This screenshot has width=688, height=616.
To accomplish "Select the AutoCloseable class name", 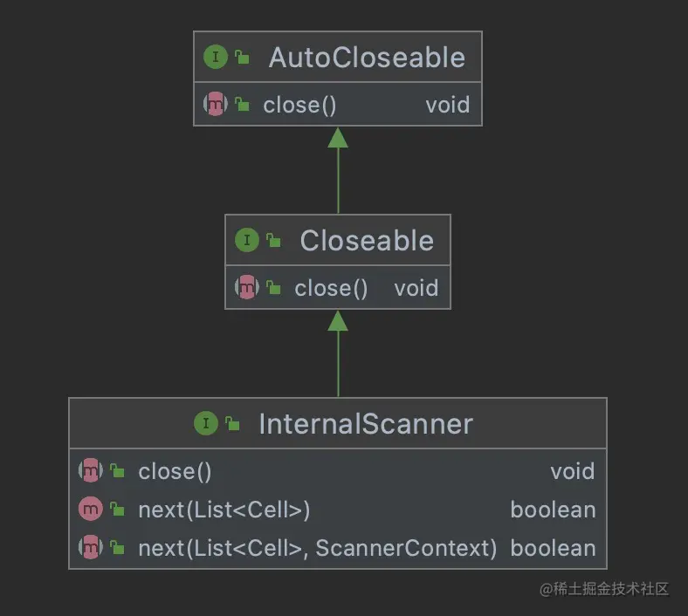I will pyautogui.click(x=367, y=58).
